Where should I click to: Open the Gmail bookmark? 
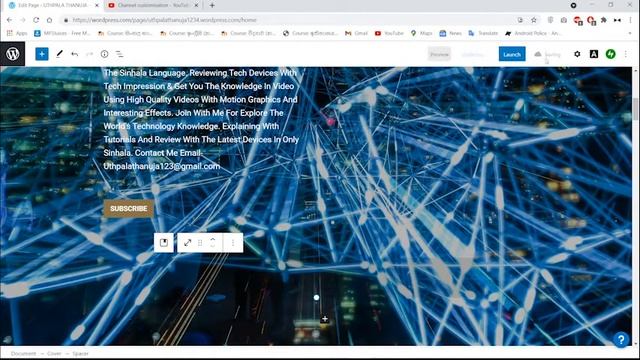pos(356,33)
